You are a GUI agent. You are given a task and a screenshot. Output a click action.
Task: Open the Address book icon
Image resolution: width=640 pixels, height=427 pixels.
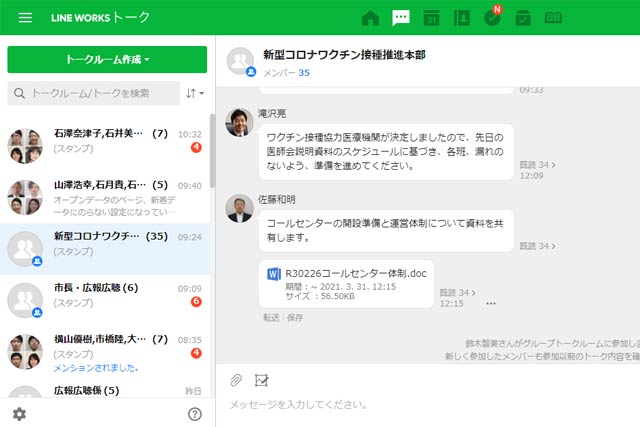click(x=462, y=18)
